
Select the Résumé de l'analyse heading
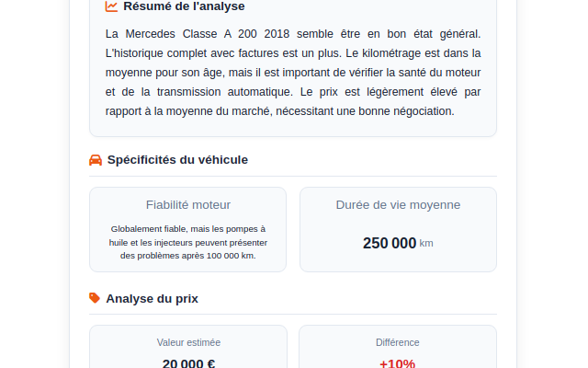pos(184,6)
